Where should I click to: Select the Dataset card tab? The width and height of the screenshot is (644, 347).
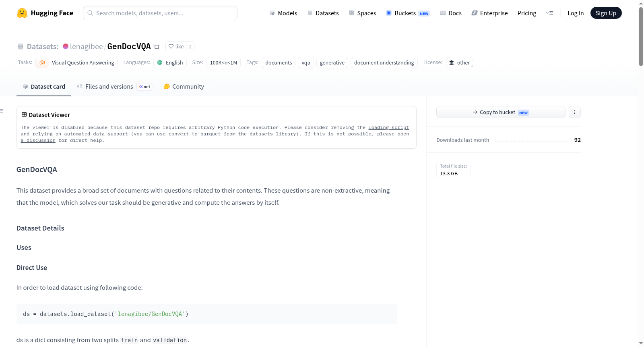tap(43, 87)
